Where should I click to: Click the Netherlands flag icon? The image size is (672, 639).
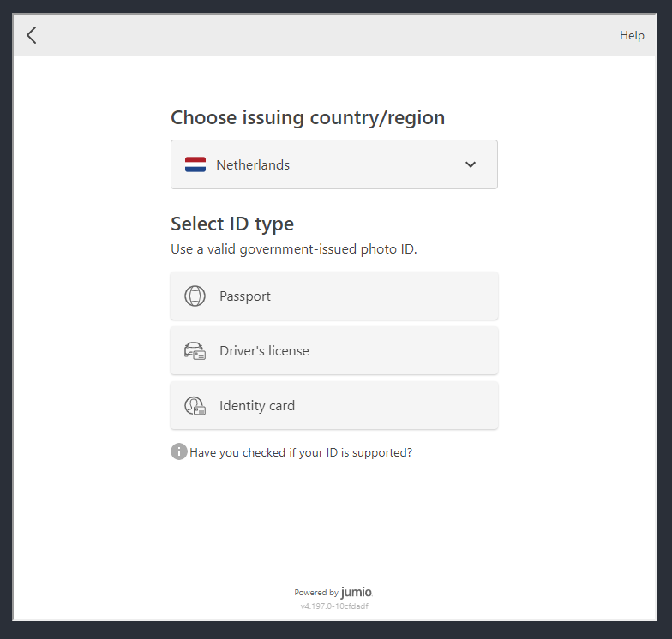tap(195, 164)
